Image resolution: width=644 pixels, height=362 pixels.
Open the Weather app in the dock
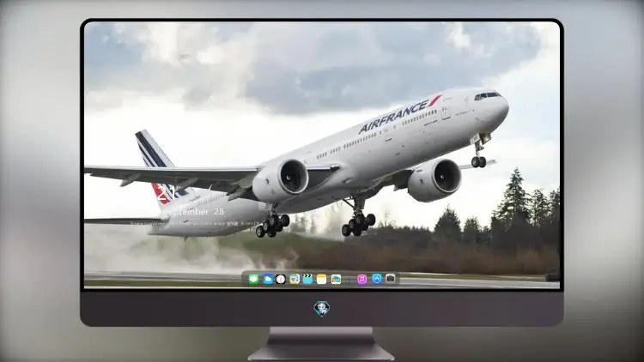tap(267, 280)
